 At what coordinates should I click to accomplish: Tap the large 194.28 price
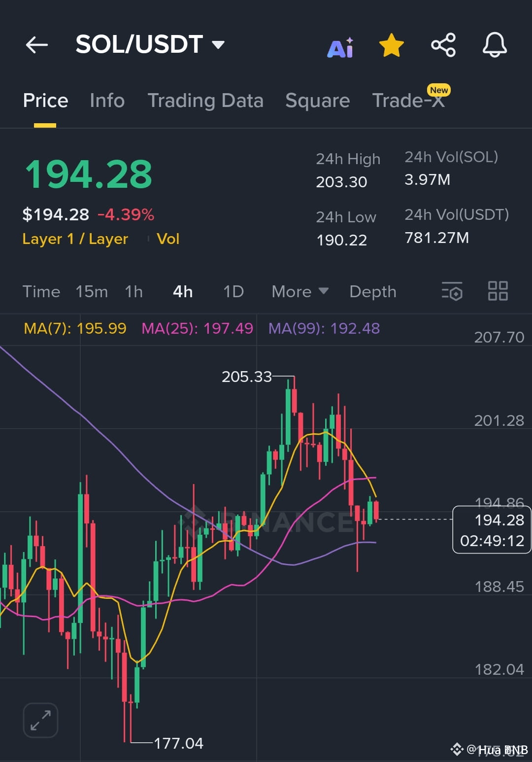[x=89, y=174]
